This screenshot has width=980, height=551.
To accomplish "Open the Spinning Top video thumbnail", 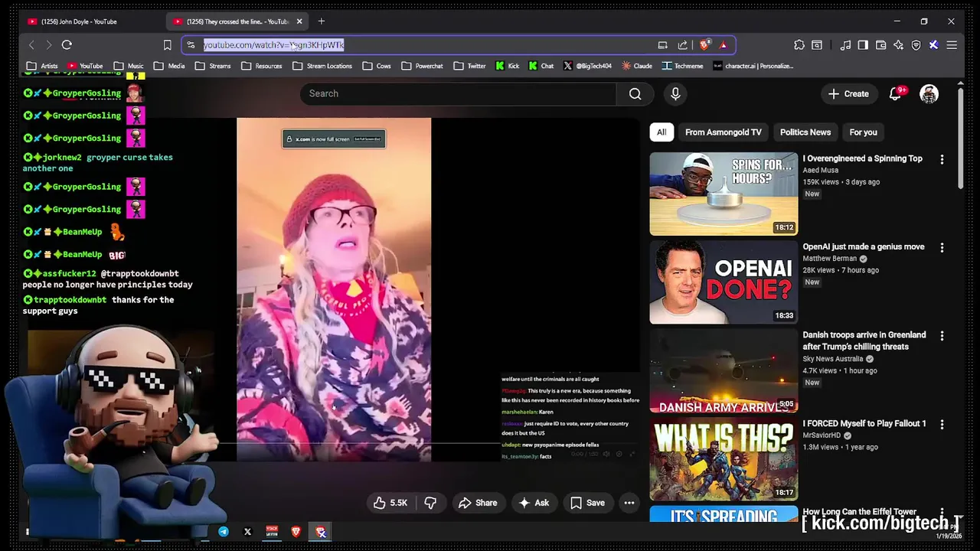I will pyautogui.click(x=724, y=194).
